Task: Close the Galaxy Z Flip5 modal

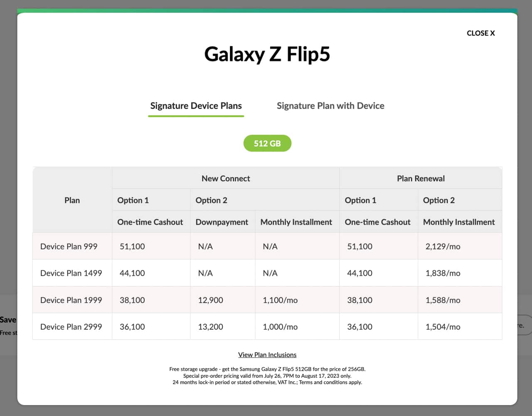Action: pos(480,33)
